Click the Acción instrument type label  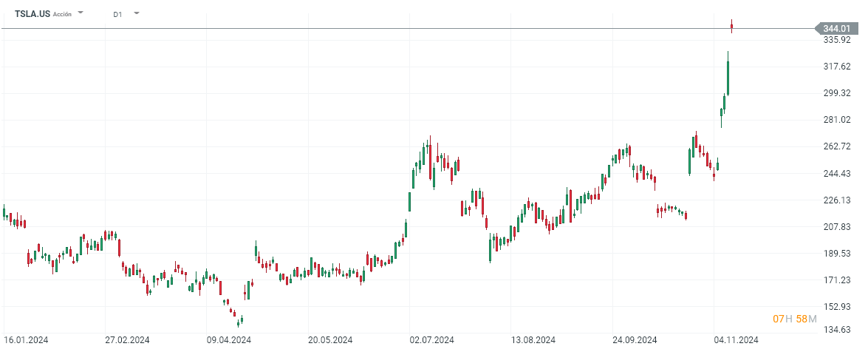click(63, 14)
